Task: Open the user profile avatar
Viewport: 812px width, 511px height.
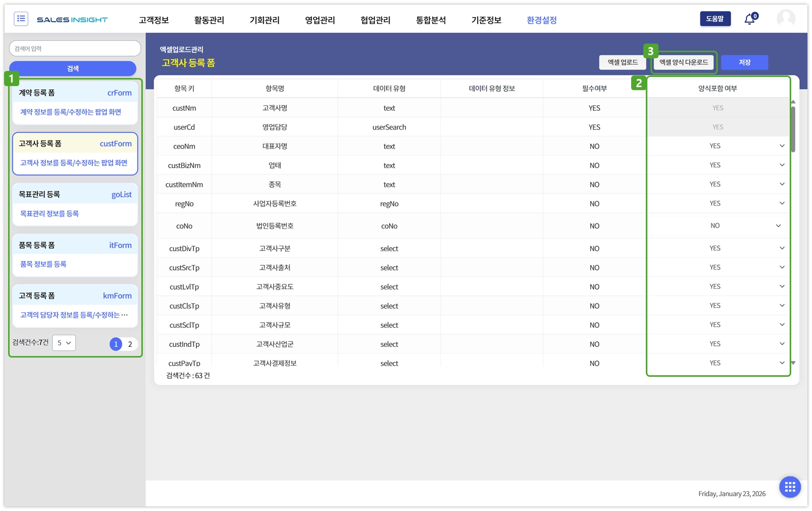Action: 786,19
